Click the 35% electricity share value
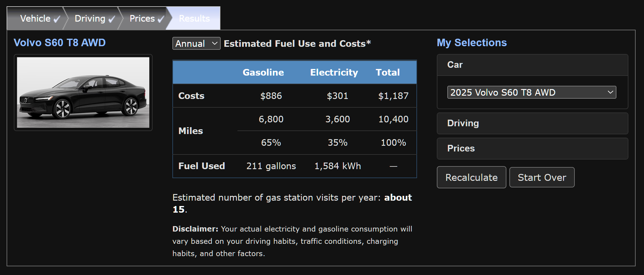 pos(338,142)
